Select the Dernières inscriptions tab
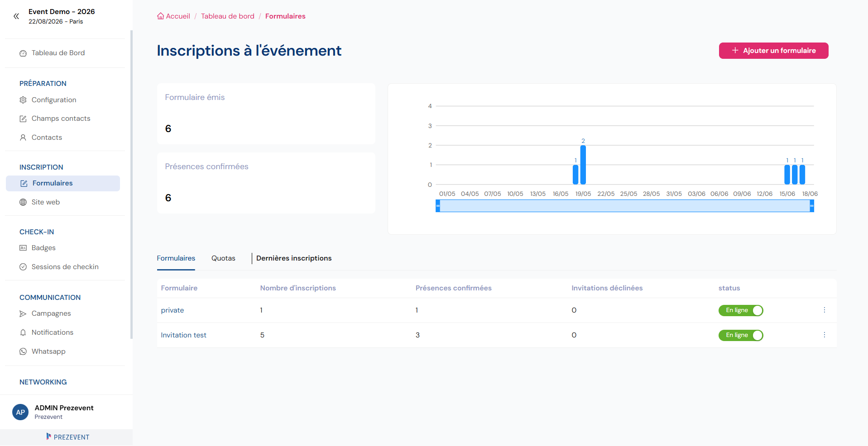 (294, 258)
